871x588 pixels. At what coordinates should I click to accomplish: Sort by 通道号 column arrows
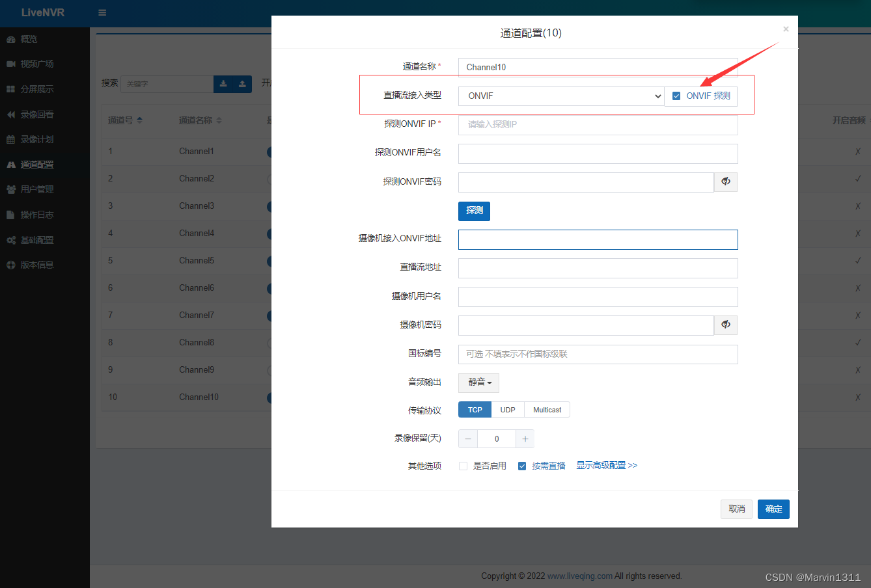click(140, 120)
